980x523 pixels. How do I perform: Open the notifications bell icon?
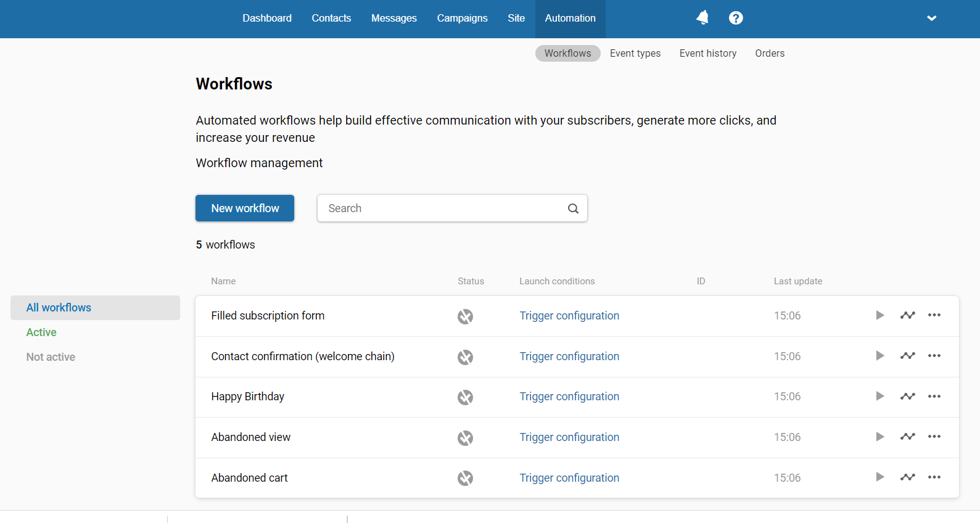702,18
